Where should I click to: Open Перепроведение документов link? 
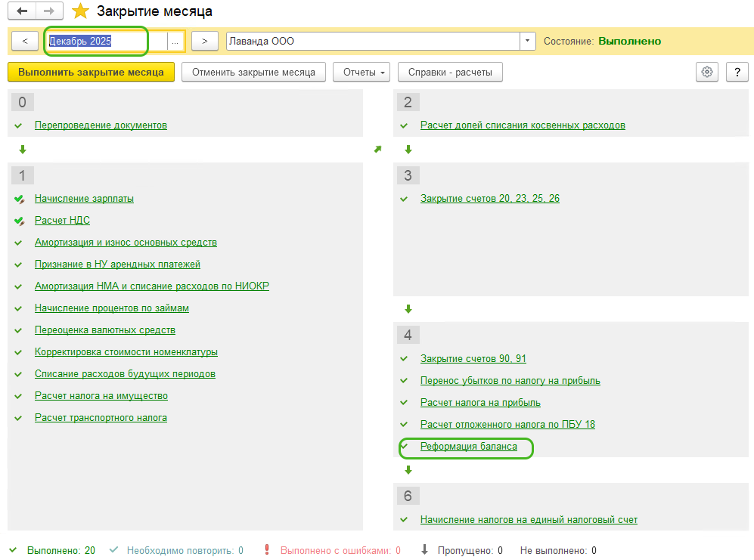(101, 125)
